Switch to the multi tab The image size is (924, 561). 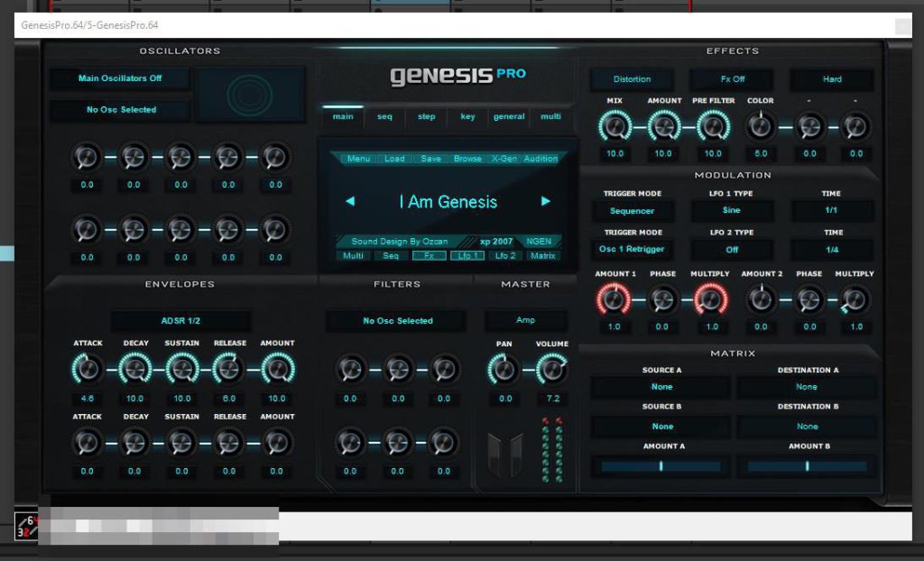tap(550, 116)
